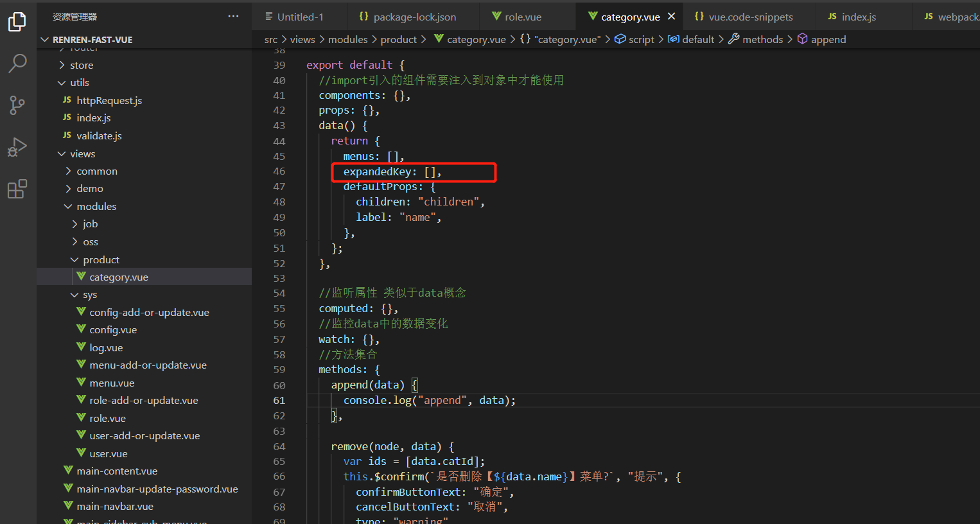Image resolution: width=980 pixels, height=524 pixels.
Task: Open explorer more actions ellipsis menu
Action: tap(233, 17)
